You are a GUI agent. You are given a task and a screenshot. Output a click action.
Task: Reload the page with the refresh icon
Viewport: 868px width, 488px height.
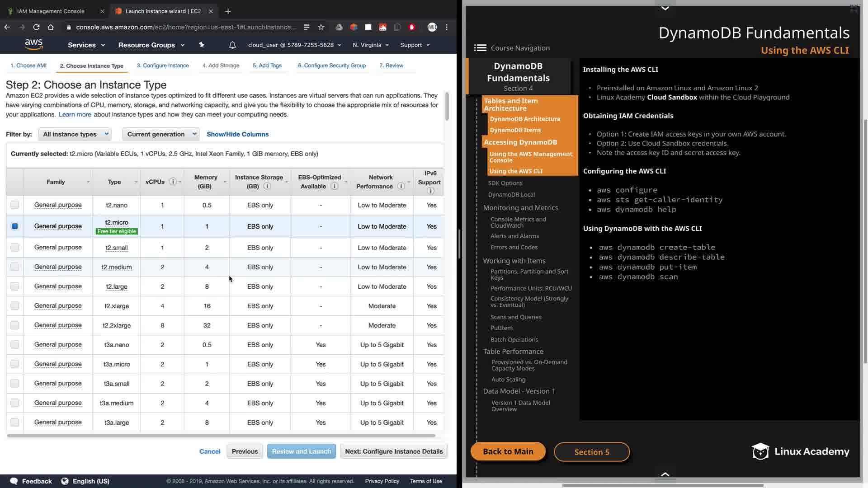pos(36,27)
